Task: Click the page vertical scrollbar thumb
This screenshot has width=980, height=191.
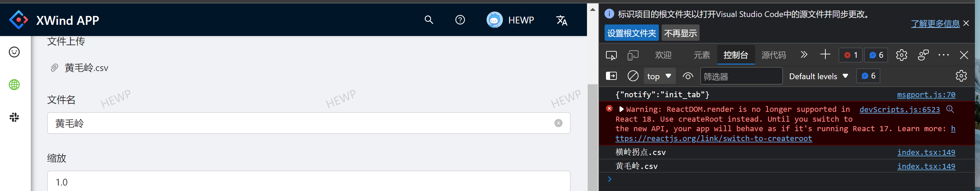Action: click(592, 137)
